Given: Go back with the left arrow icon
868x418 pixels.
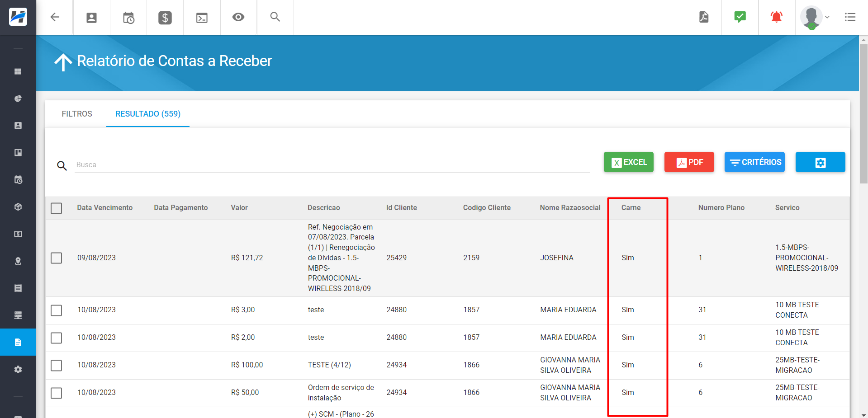Looking at the screenshot, I should (x=55, y=17).
